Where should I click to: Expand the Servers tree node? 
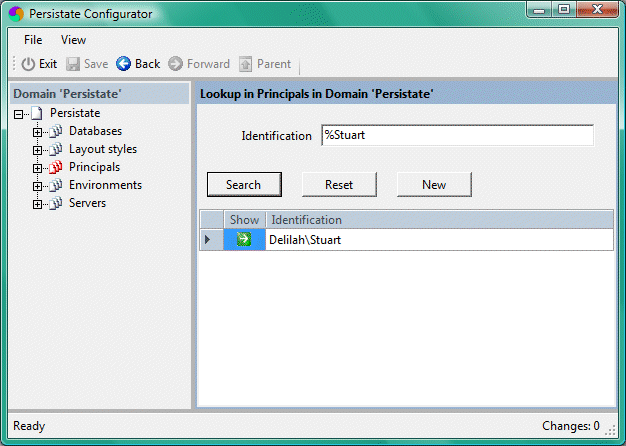click(38, 204)
